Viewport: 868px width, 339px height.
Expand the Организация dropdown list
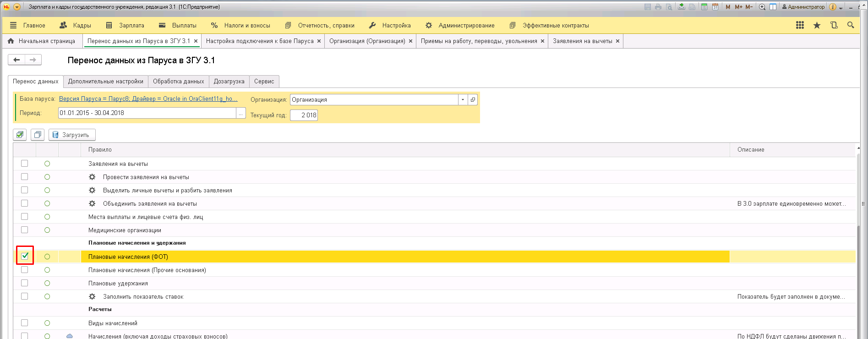(463, 100)
